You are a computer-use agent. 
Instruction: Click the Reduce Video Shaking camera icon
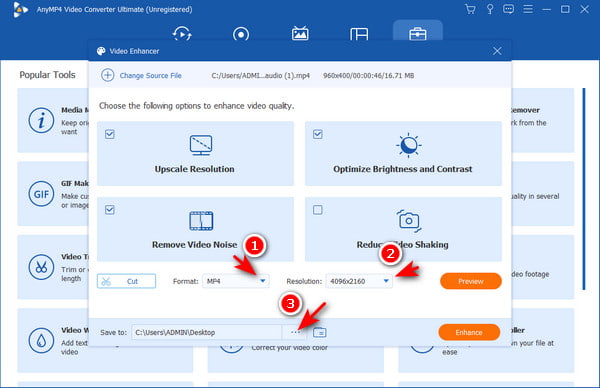[409, 221]
